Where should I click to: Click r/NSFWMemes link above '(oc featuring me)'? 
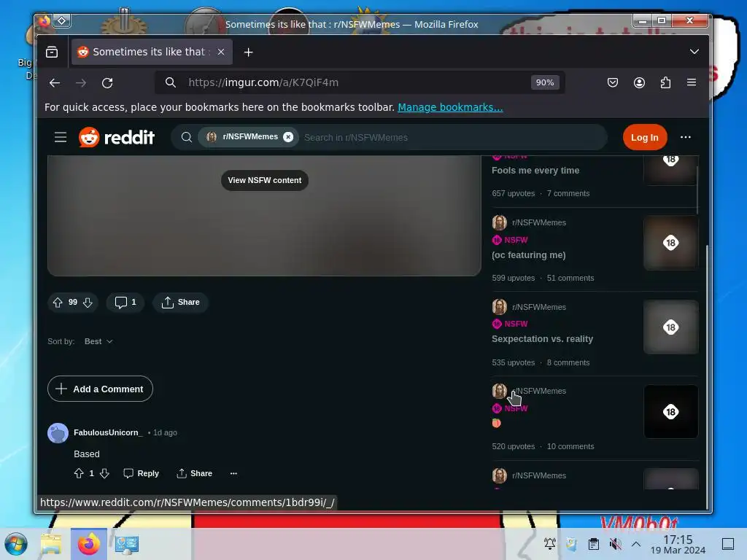[x=539, y=222]
